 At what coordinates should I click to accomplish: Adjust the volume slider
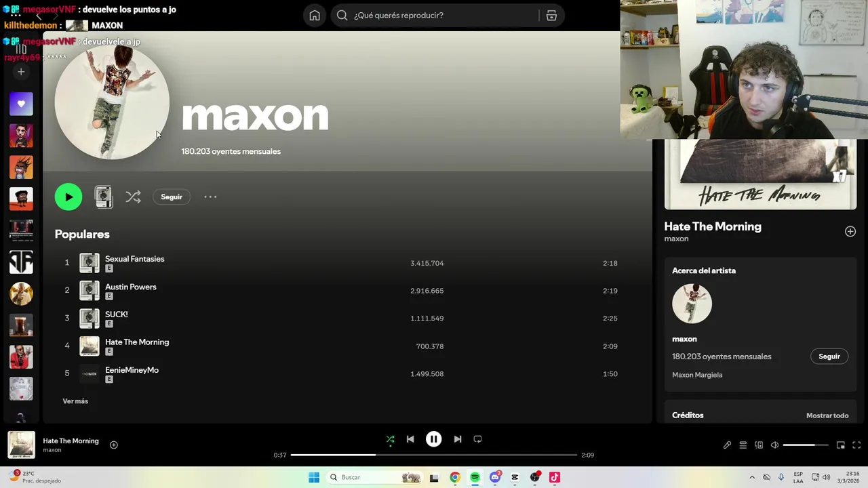point(806,445)
